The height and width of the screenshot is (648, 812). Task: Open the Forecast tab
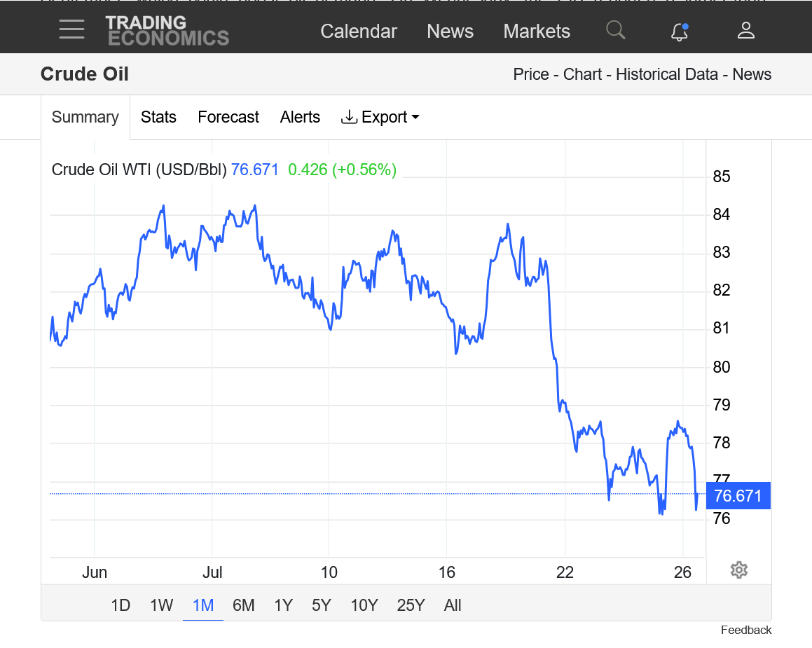228,117
